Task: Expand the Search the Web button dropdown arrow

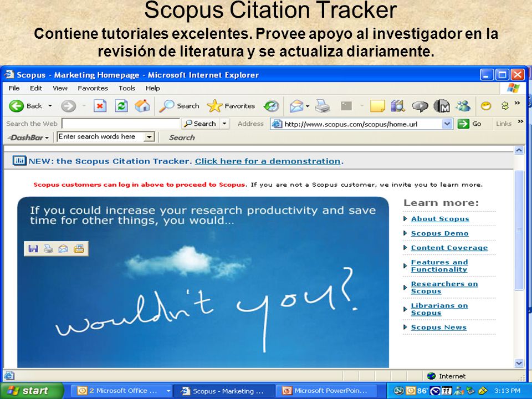Action: [x=224, y=124]
